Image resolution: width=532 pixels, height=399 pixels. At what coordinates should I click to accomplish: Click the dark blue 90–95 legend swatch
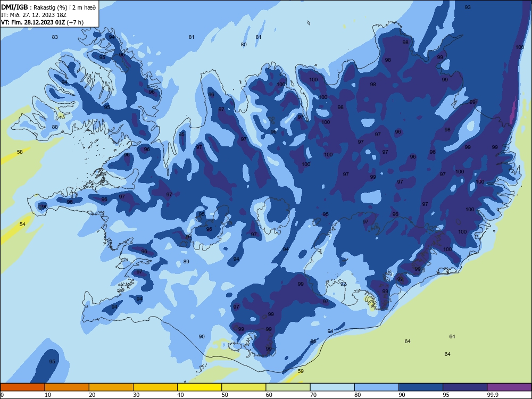421,387
